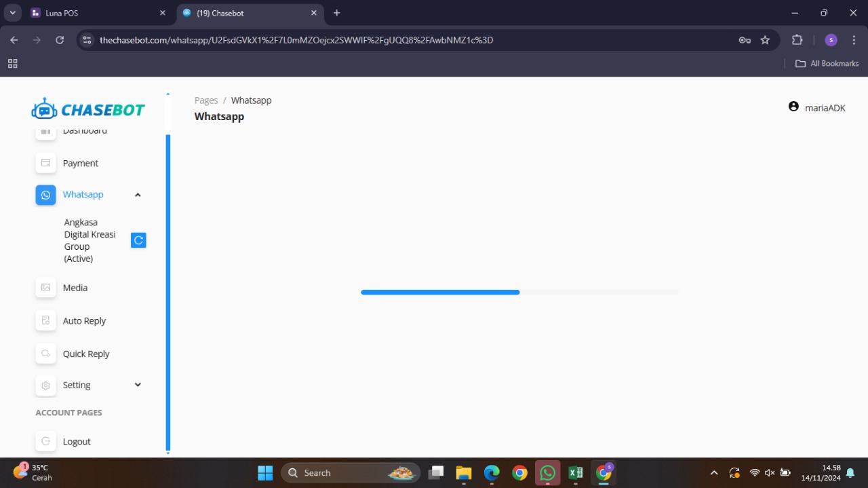Viewport: 868px width, 488px height.
Task: Click the Quick Reply icon
Action: point(45,354)
